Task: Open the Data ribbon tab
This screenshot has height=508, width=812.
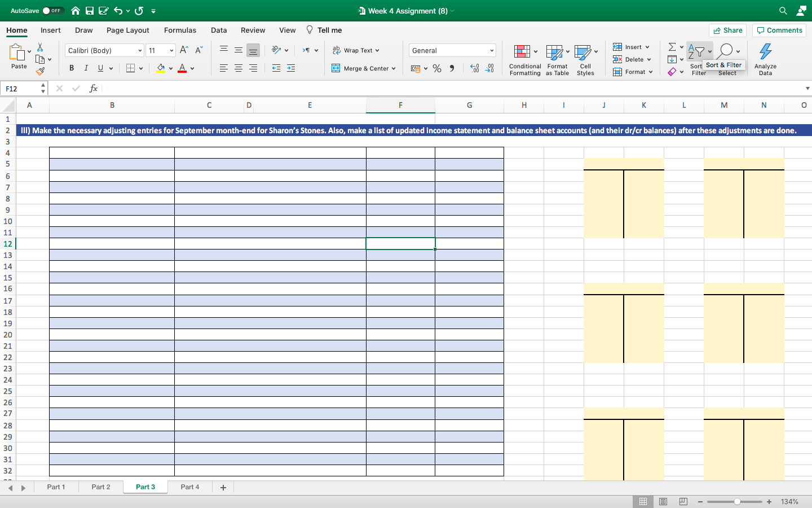Action: point(219,30)
